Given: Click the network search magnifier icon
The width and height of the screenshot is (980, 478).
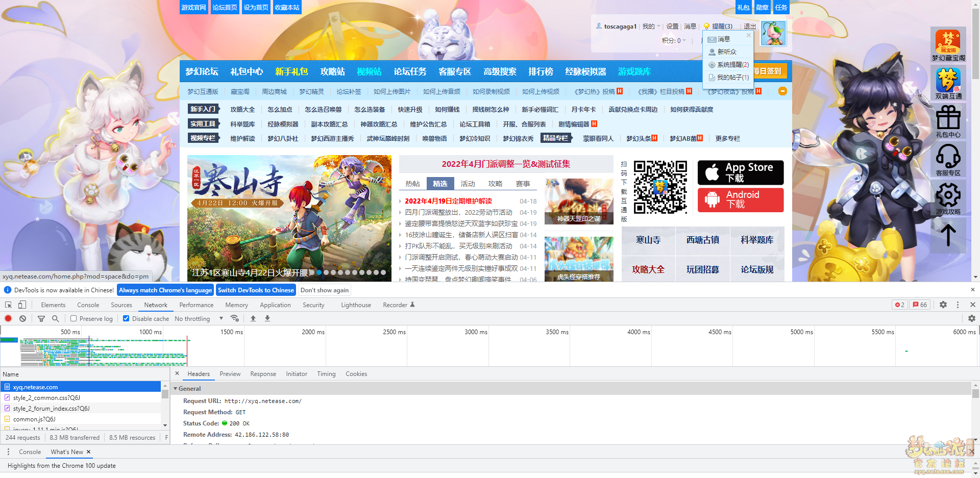Looking at the screenshot, I should 55,318.
